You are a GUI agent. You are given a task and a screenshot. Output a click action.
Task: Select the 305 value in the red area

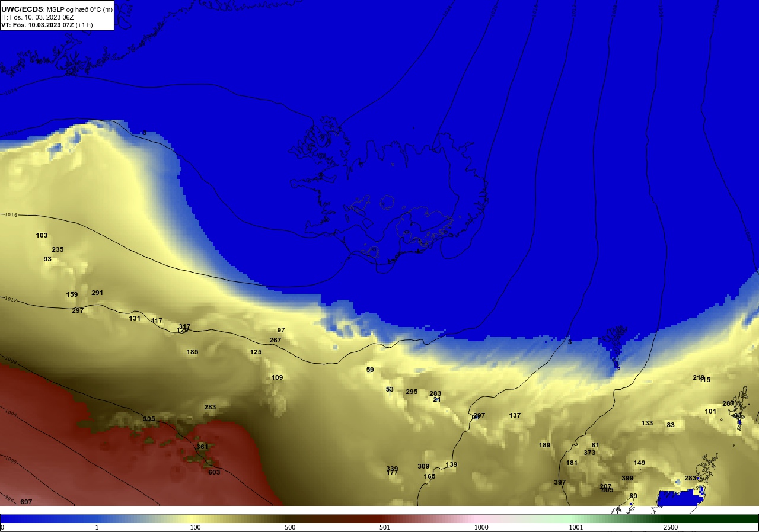pos(149,419)
